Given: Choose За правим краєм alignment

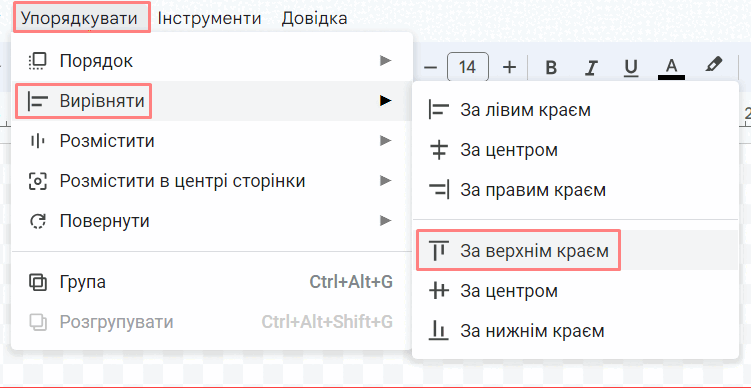Looking at the screenshot, I should click(575, 190).
